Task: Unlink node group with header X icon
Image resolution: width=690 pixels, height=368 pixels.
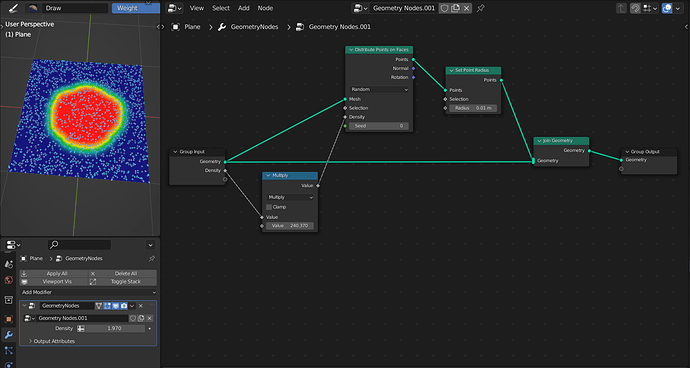Action: point(466,8)
